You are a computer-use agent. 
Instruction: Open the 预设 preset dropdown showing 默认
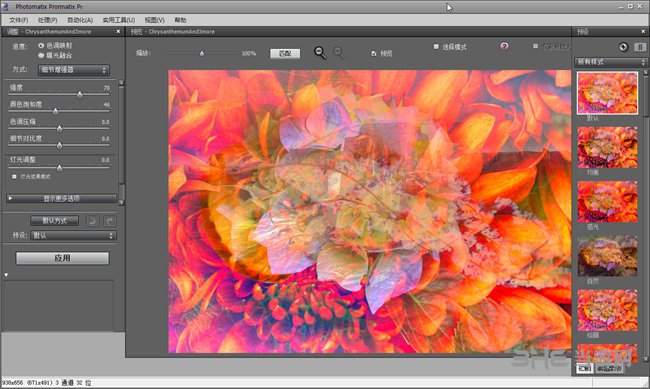pyautogui.click(x=73, y=236)
